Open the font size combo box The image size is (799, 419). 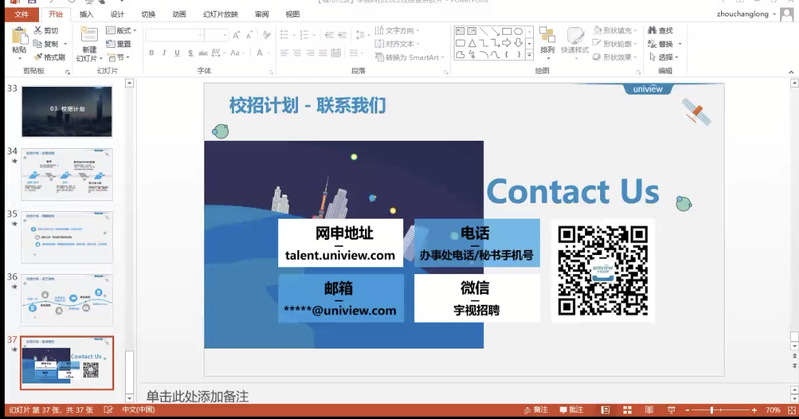tap(217, 35)
